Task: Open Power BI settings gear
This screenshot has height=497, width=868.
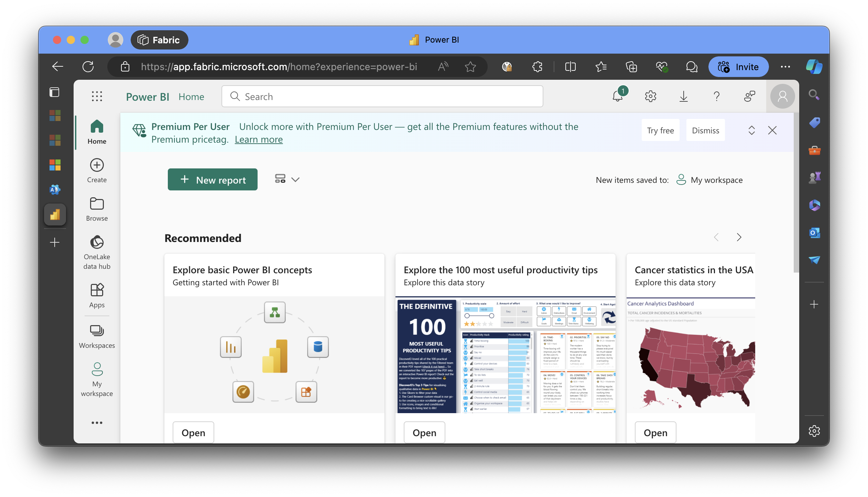Action: click(x=650, y=96)
